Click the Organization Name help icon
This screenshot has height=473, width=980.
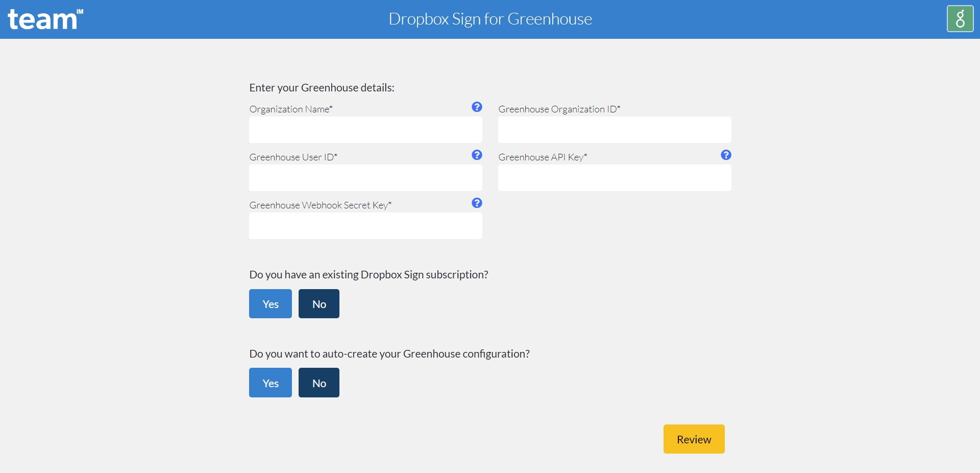click(x=477, y=107)
